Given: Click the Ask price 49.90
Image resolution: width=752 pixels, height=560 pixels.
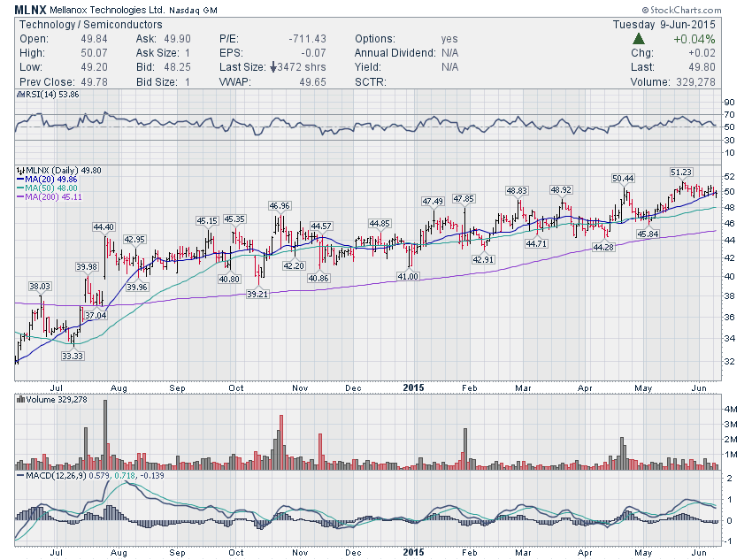Looking at the screenshot, I should tap(177, 39).
